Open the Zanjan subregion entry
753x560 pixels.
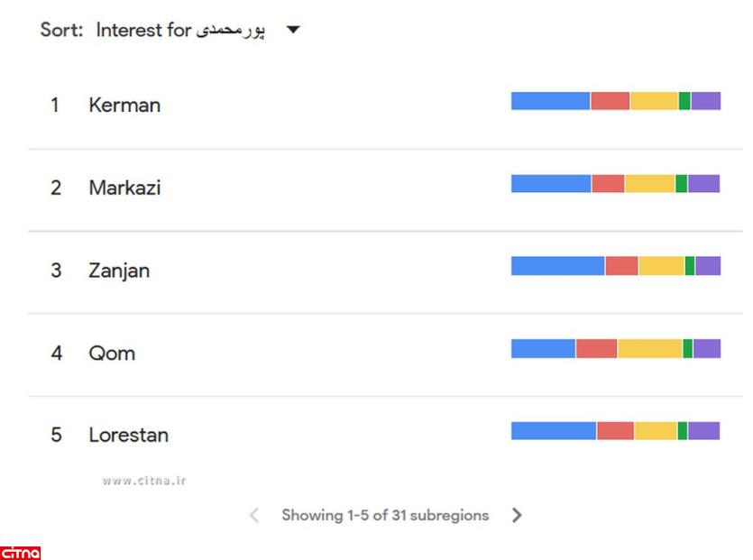(x=119, y=271)
